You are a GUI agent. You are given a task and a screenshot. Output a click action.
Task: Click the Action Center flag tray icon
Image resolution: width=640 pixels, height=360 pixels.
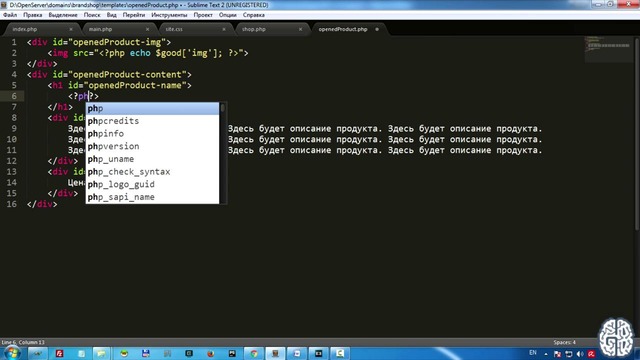(x=557, y=354)
